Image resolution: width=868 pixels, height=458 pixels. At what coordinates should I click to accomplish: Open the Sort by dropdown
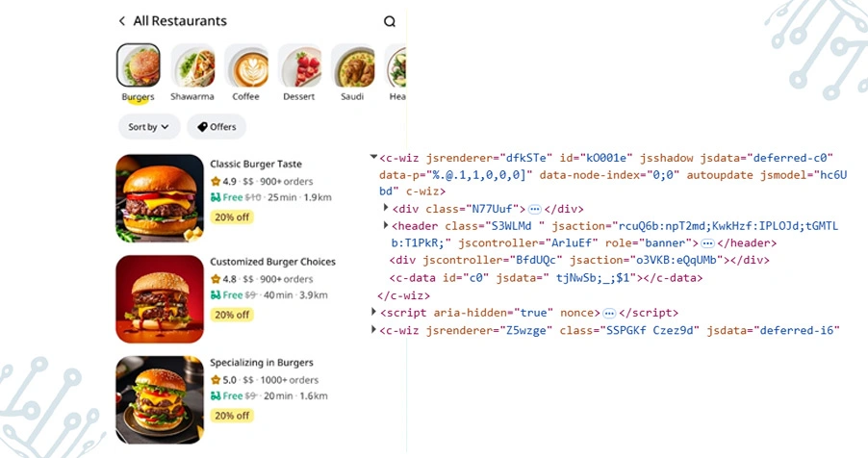[x=149, y=127]
